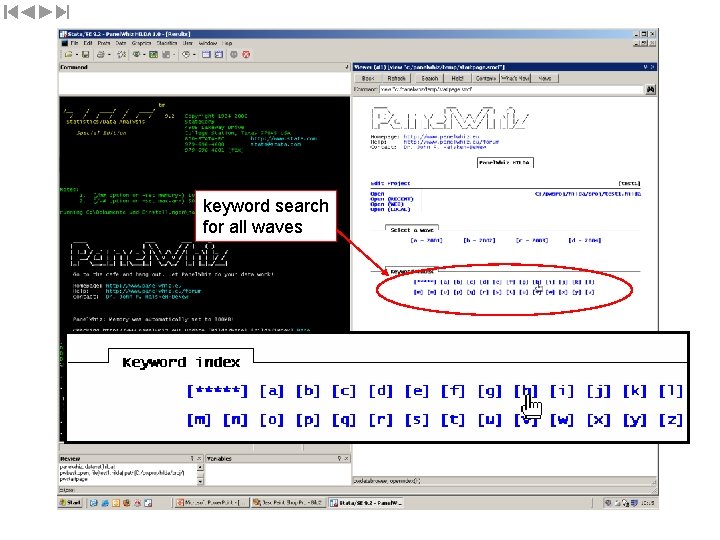Click Review panel scrollbar down arrow
720x540 pixels.
point(200,481)
